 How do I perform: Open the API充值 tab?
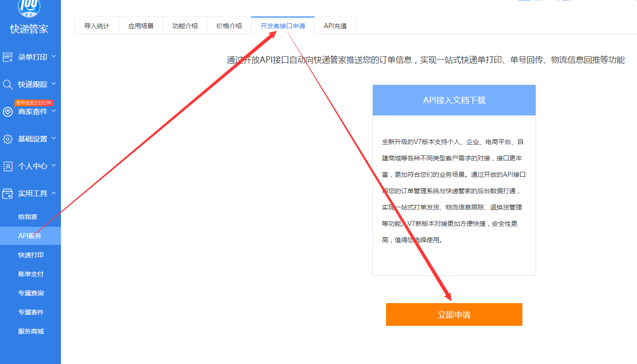pos(335,26)
